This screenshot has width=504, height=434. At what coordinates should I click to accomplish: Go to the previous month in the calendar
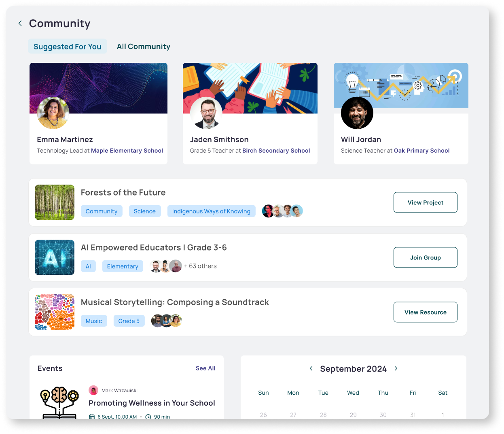tap(311, 368)
